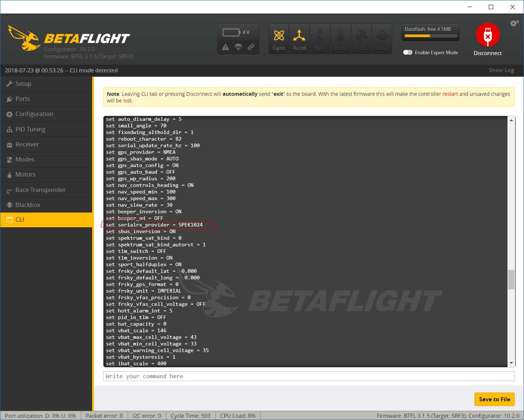Click the 'set bat_capacity = 0' line
The height and width of the screenshot is (420, 524).
pyautogui.click(x=136, y=324)
